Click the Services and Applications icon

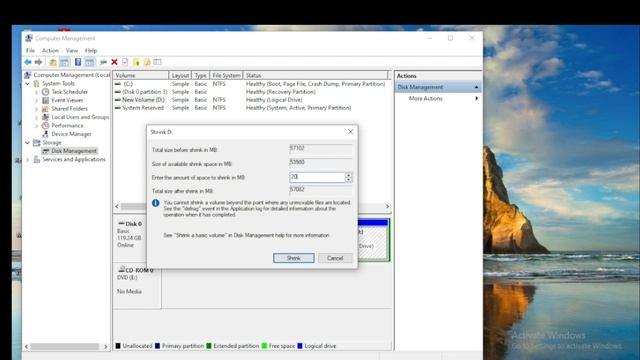pos(37,159)
